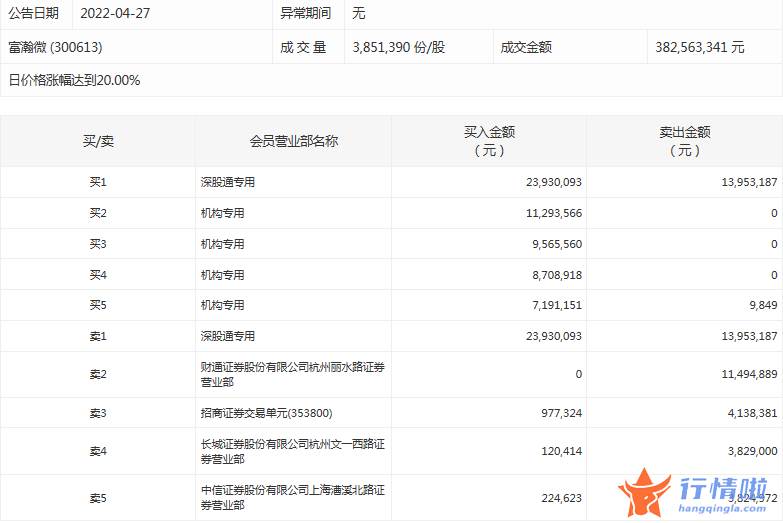Viewport: 783px width, 523px height.
Task: Select buy amount 8,708,918
Action: [x=557, y=275]
